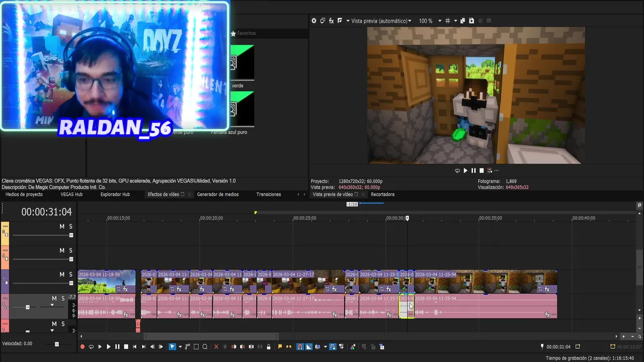Switch to 'VEGAS Hub' tab

coord(71,194)
